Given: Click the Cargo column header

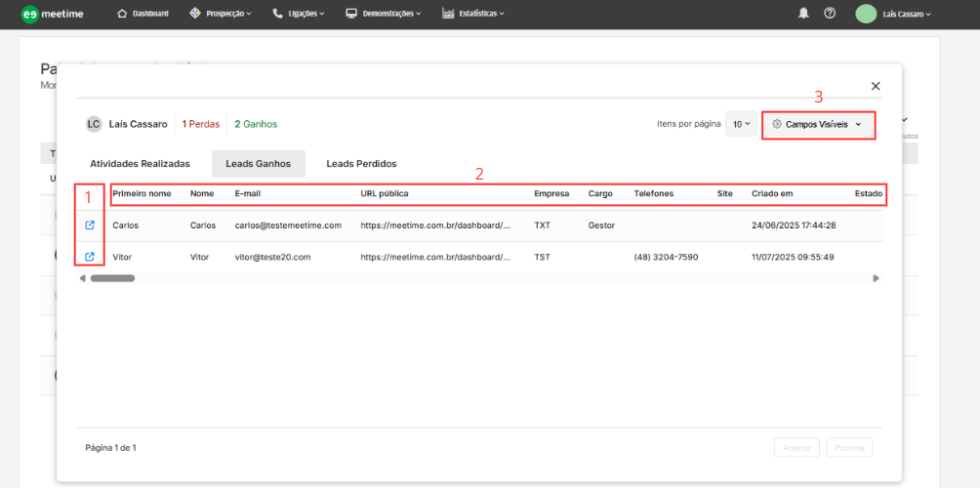Looking at the screenshot, I should 600,193.
